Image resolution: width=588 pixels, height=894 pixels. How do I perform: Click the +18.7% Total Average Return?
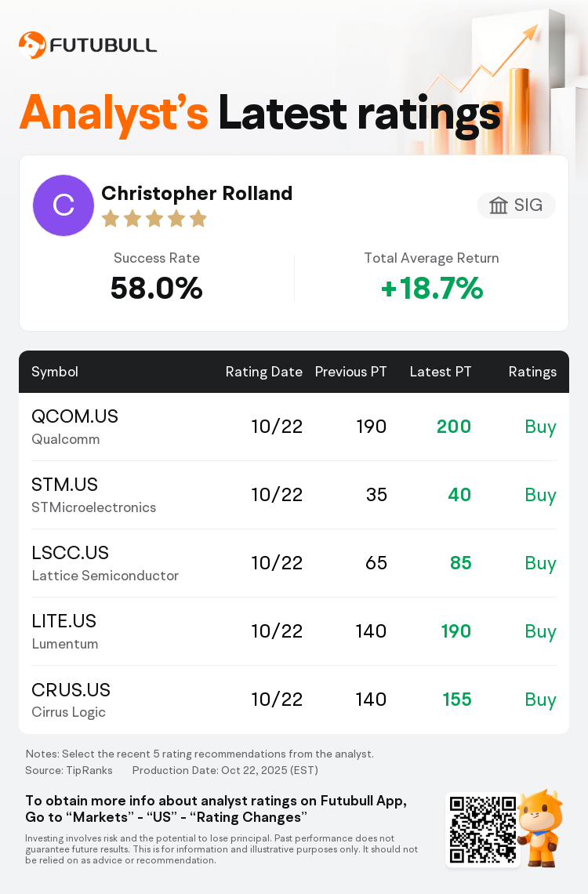pos(431,289)
